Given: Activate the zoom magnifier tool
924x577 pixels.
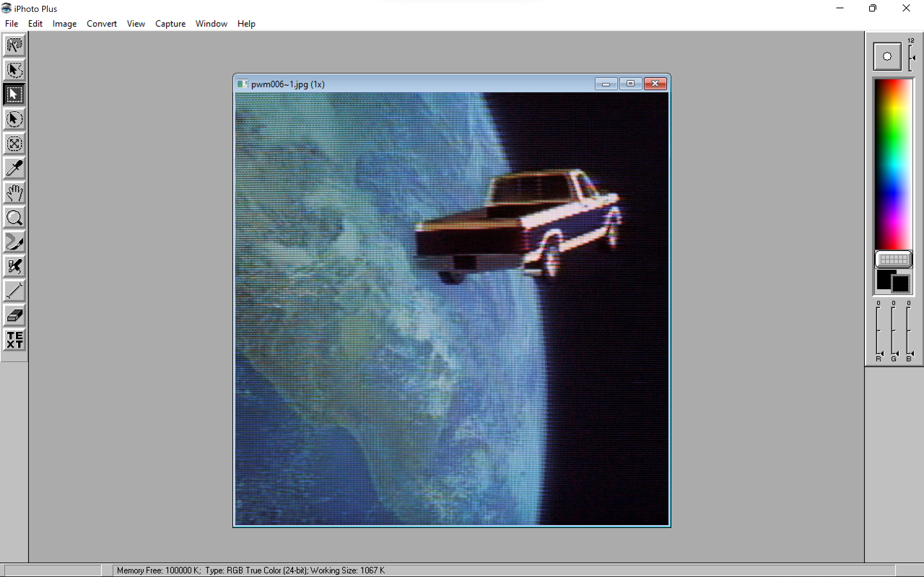Looking at the screenshot, I should click(14, 217).
